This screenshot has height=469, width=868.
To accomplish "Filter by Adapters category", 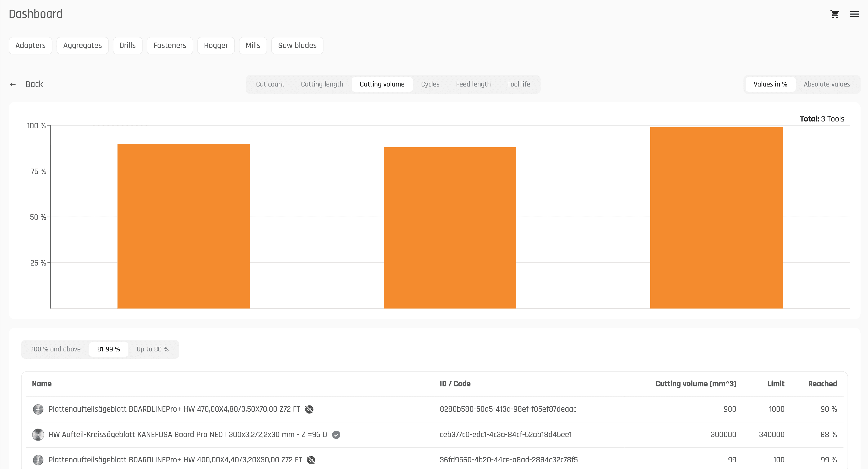I will [30, 46].
